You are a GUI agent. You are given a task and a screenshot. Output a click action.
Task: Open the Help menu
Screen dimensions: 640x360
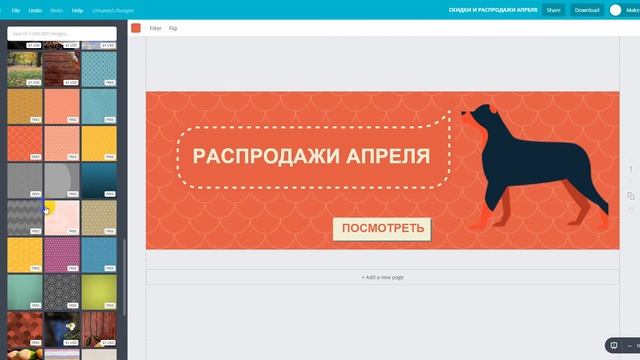click(x=77, y=10)
